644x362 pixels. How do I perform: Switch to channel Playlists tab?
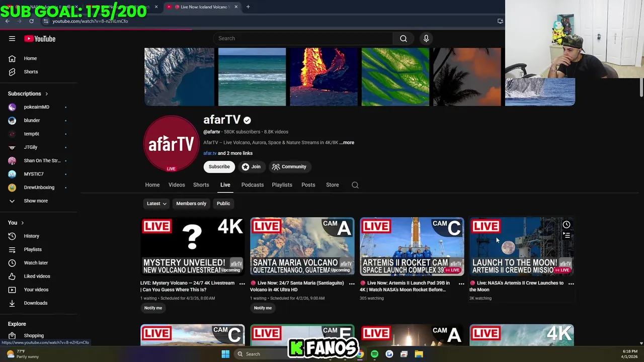pos(282,185)
